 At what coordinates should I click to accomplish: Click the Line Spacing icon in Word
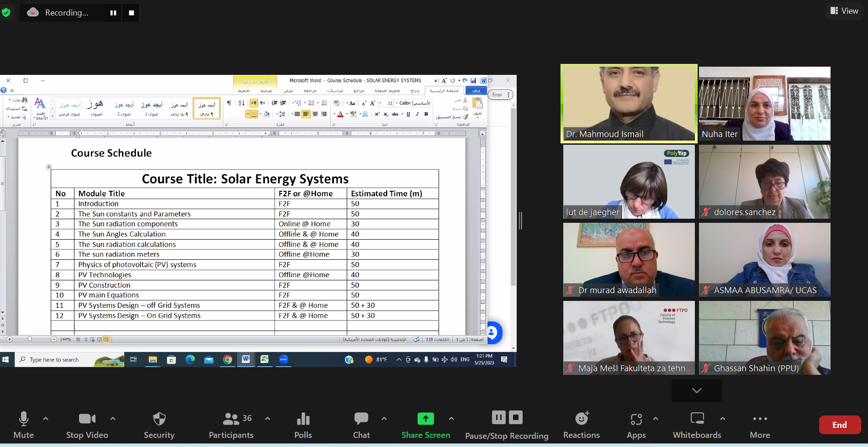(x=281, y=114)
